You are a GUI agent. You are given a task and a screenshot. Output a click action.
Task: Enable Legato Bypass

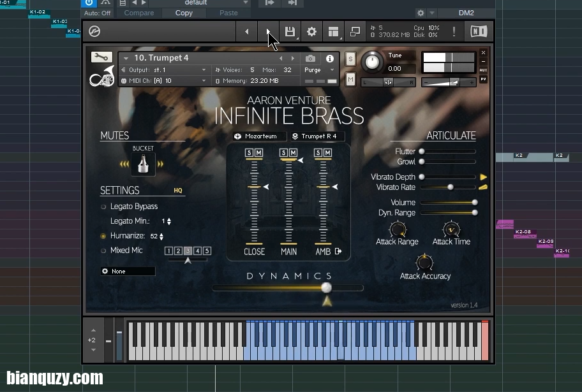tap(103, 207)
